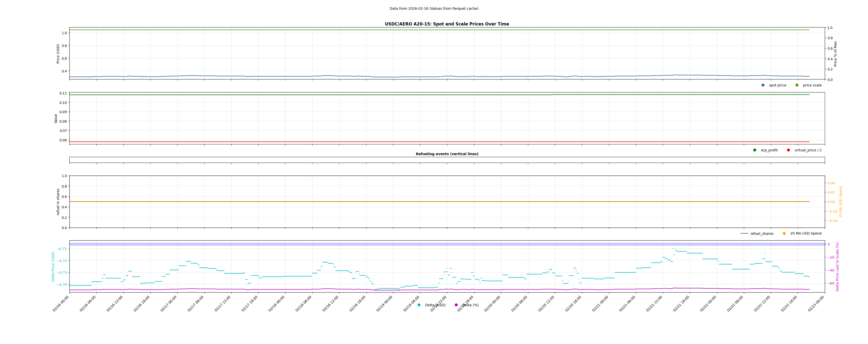Click the blue spot price legend marker
The height and width of the screenshot is (344, 868).
pos(763,85)
